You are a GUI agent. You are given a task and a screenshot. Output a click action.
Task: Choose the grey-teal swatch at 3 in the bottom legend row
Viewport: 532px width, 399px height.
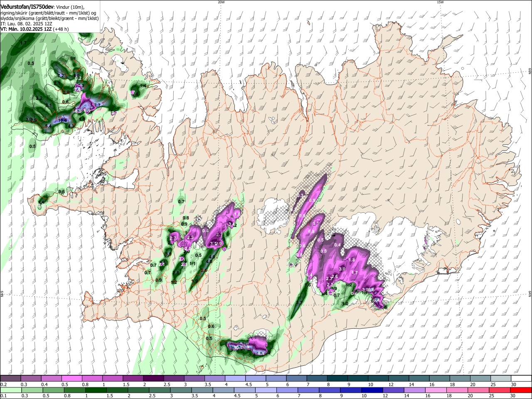coord(180,390)
